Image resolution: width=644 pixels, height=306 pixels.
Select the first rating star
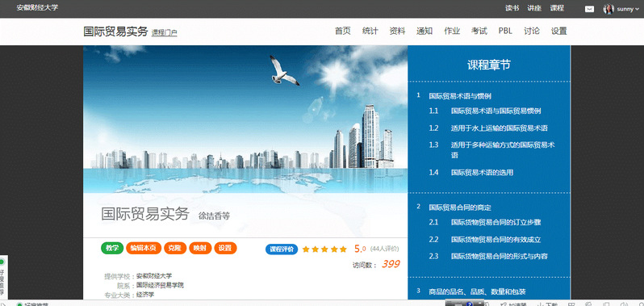(x=306, y=249)
